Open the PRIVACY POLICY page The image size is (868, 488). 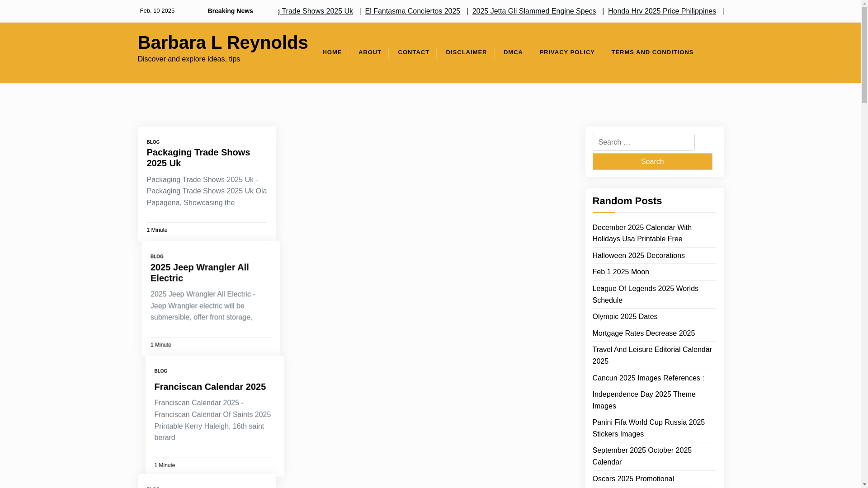click(x=567, y=52)
